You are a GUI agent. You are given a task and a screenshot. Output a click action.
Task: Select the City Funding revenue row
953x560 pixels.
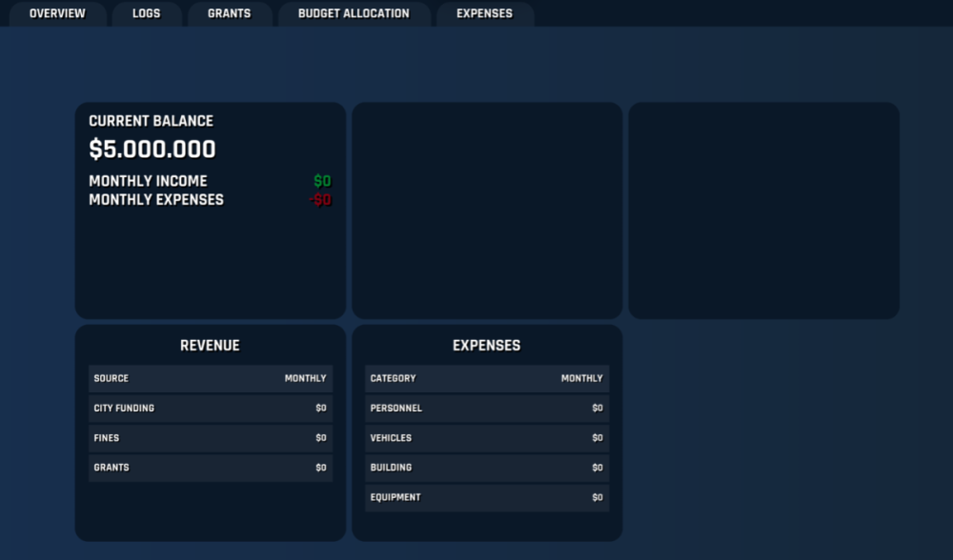210,409
